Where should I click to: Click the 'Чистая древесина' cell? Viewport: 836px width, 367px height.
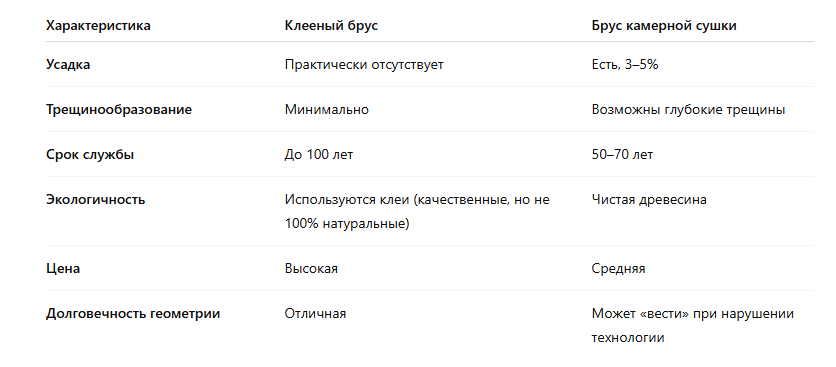point(649,200)
